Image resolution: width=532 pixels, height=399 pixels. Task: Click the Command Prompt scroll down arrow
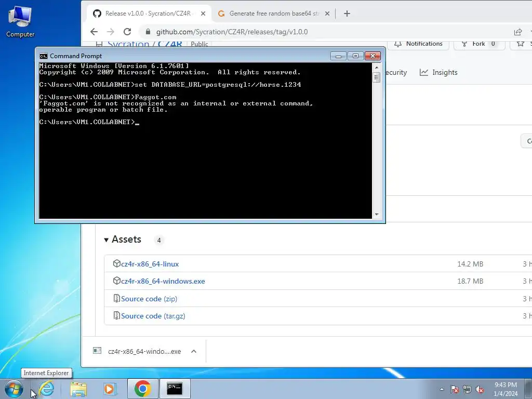[x=376, y=215]
